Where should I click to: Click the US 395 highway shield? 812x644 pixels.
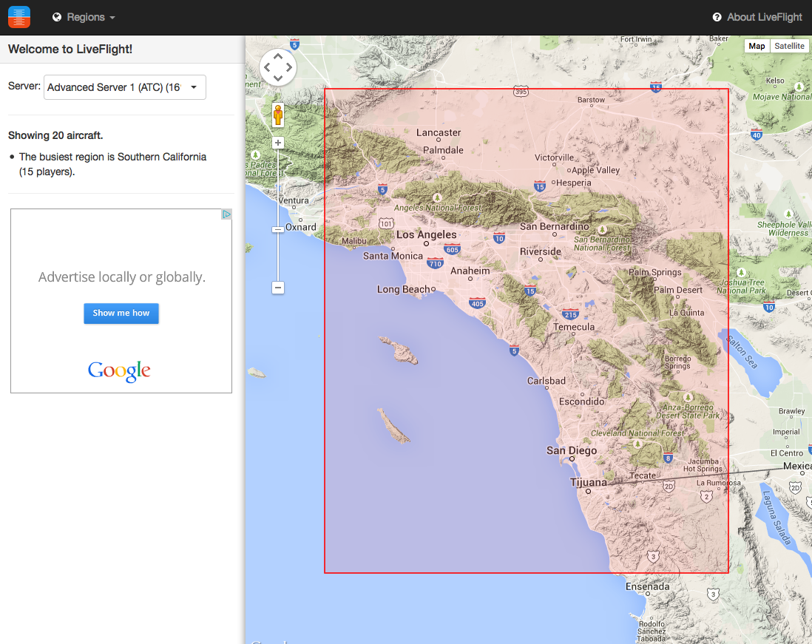tap(521, 92)
